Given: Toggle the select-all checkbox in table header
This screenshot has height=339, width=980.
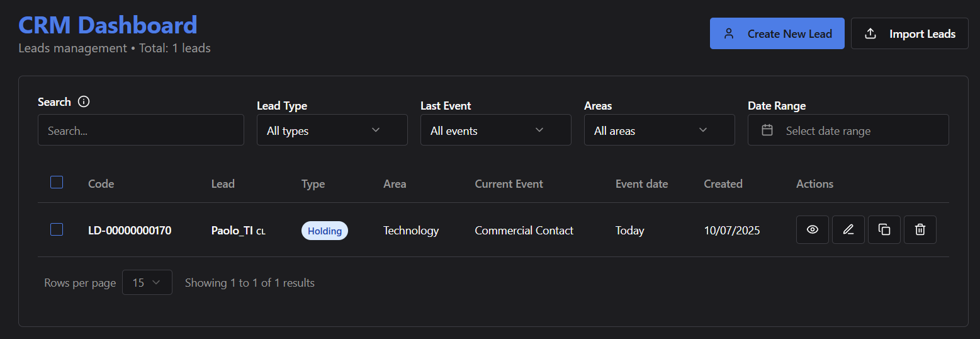Looking at the screenshot, I should [x=57, y=183].
